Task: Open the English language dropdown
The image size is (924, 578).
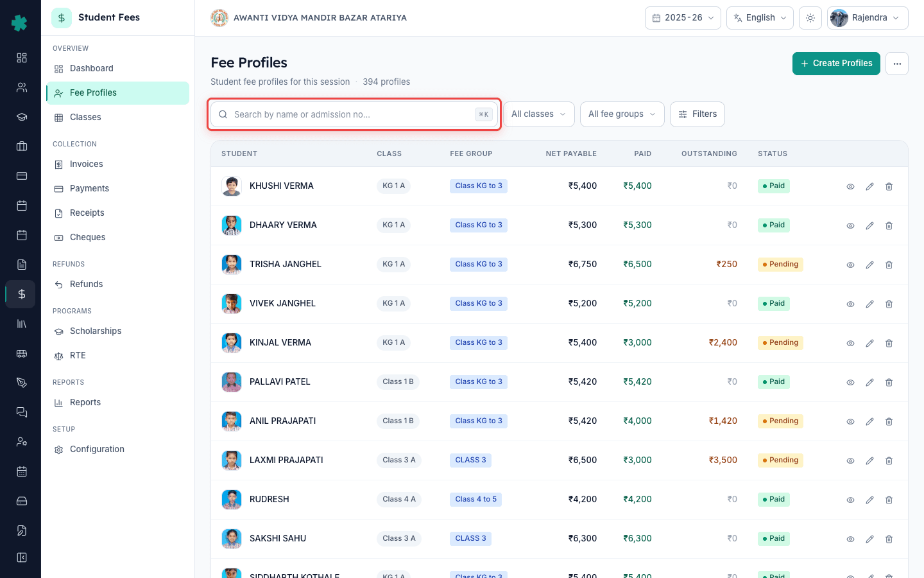Action: [x=760, y=18]
